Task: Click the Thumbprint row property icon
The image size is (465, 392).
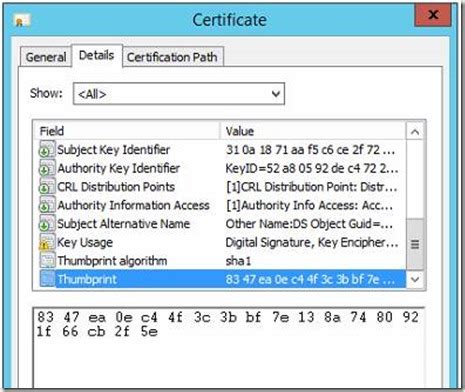Action: [47, 279]
